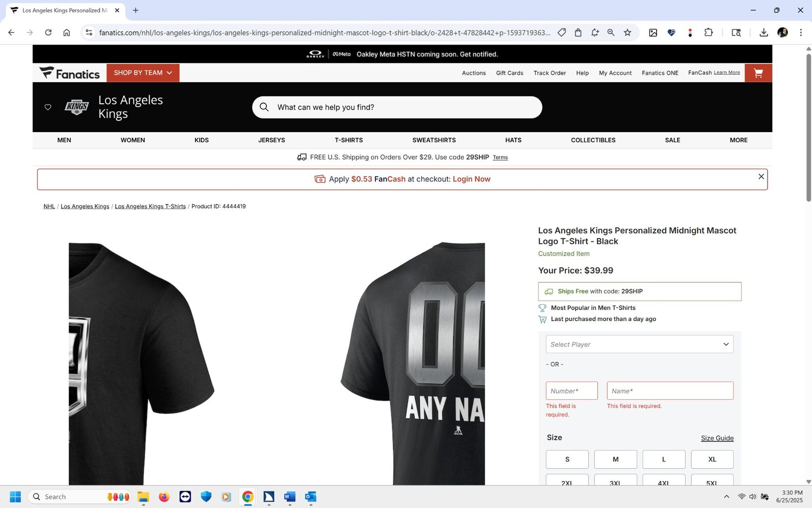Dismiss the FanCash banner with X
812x508 pixels.
click(761, 176)
